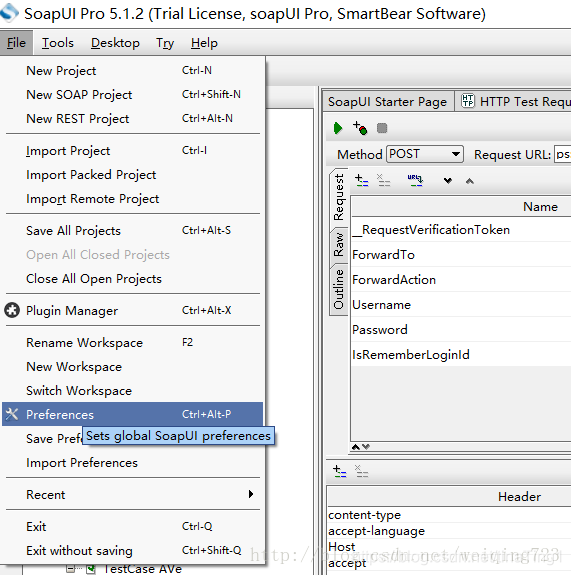Click the move parameter down arrow icon
Screen dimensions: 571x575
(448, 181)
